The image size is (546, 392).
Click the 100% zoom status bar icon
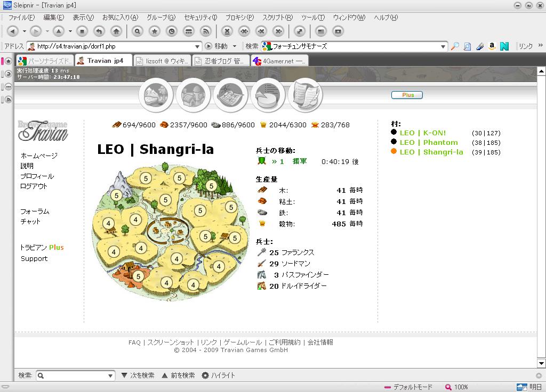[x=448, y=387]
